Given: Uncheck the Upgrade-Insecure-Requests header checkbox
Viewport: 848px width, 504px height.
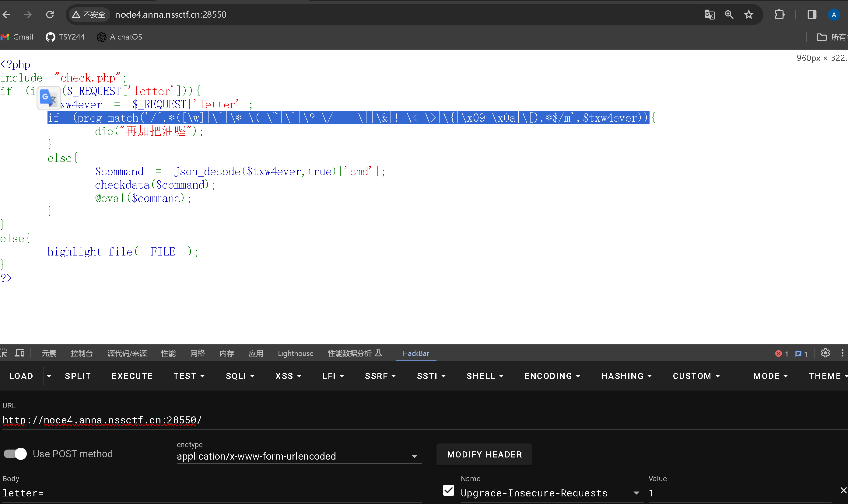Looking at the screenshot, I should (448, 490).
